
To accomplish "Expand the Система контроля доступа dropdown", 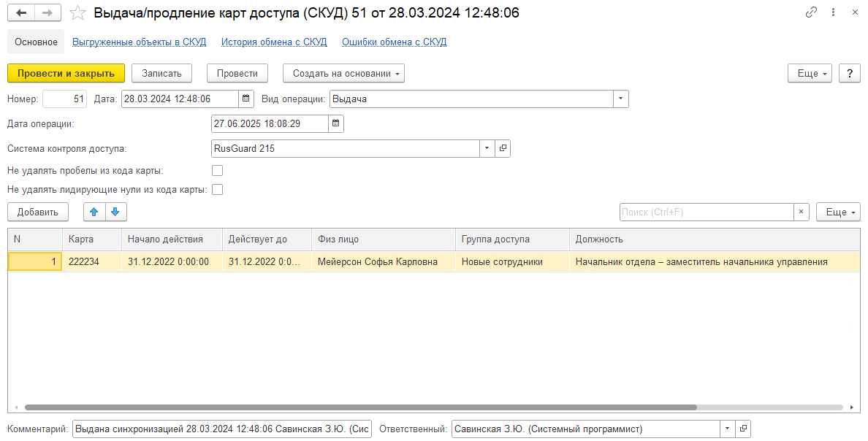I will (487, 148).
